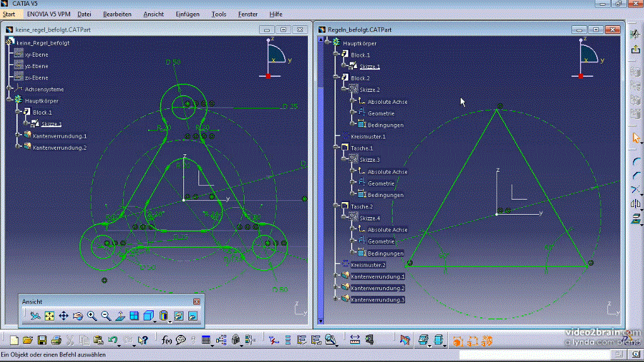Open the Einfügen menu
Image resolution: width=644 pixels, height=362 pixels.
point(188,14)
